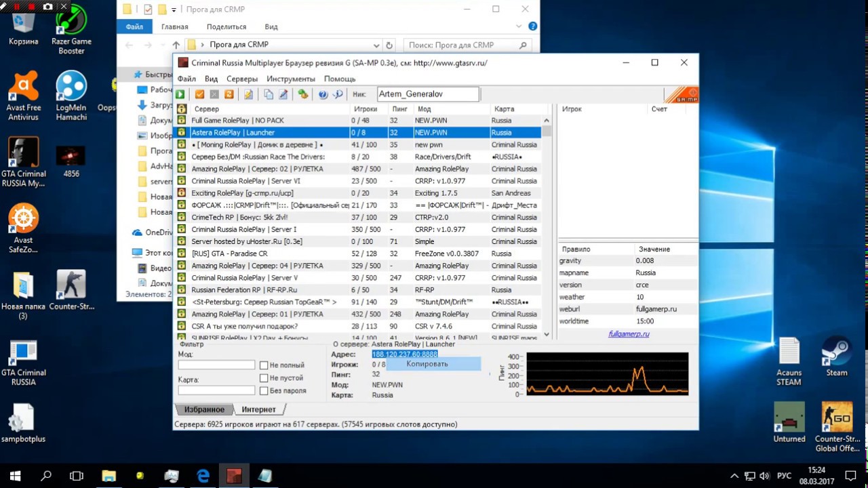Select Avast Free Antivirus desktop icon

click(x=24, y=96)
